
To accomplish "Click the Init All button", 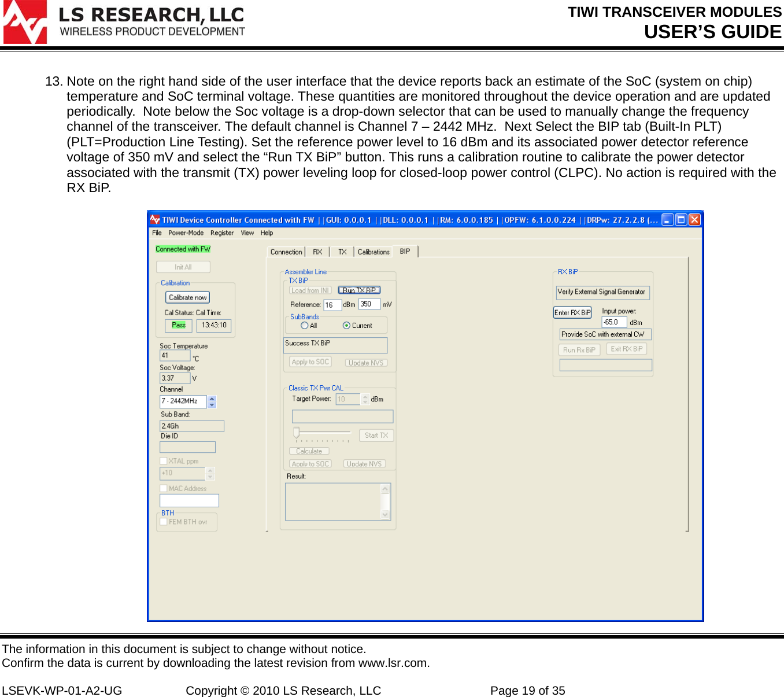I will coord(183,267).
